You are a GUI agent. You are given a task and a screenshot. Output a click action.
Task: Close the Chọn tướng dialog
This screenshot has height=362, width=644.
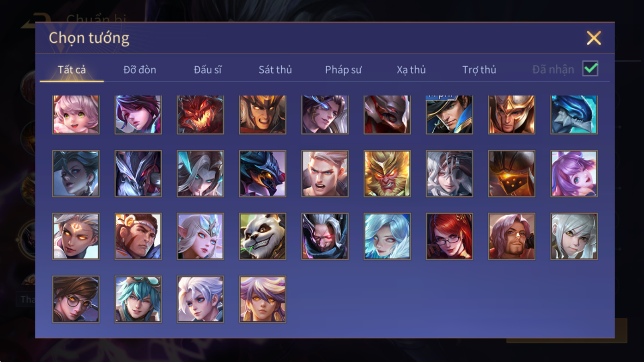pyautogui.click(x=594, y=38)
